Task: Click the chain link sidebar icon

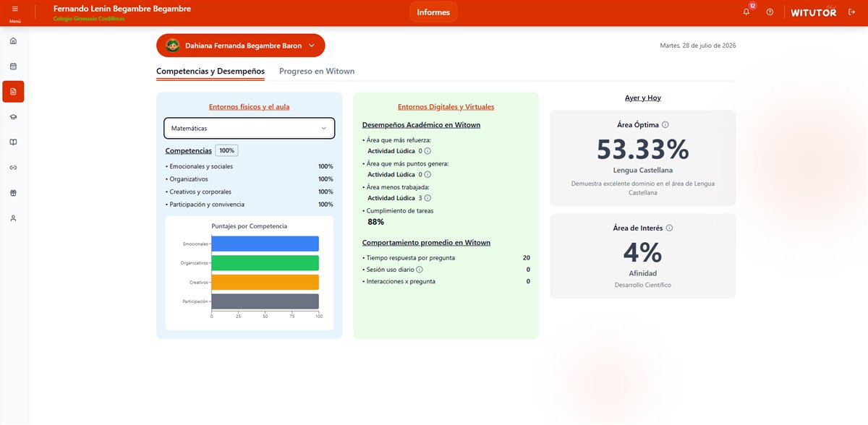Action: pos(13,167)
